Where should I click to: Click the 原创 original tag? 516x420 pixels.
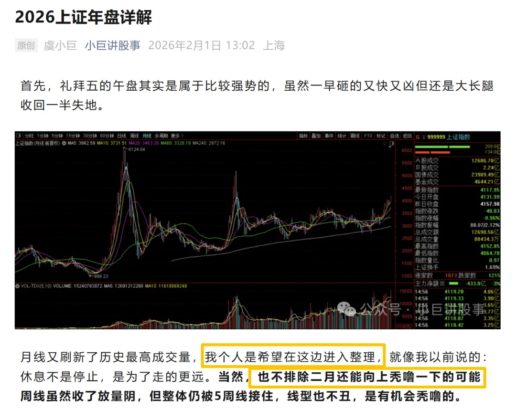point(26,45)
